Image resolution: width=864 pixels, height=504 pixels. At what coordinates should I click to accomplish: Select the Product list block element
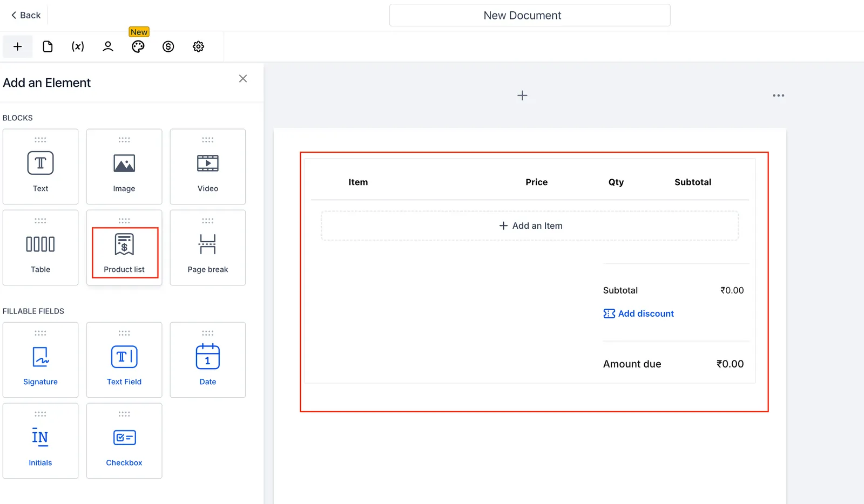[124, 247]
